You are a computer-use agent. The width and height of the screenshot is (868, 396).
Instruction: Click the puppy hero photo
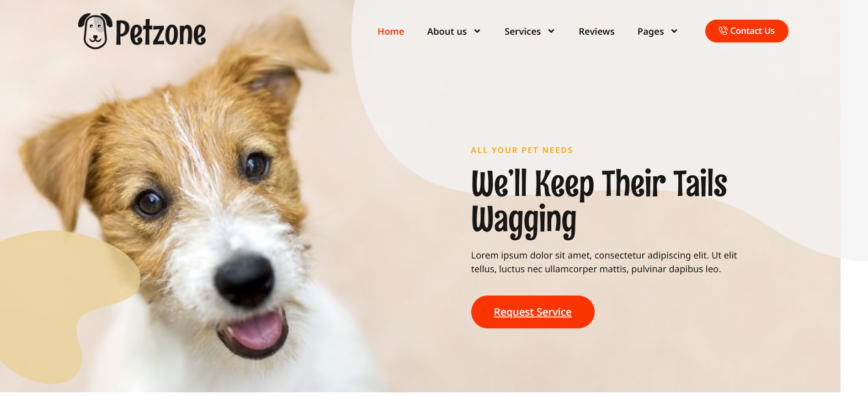click(192, 201)
